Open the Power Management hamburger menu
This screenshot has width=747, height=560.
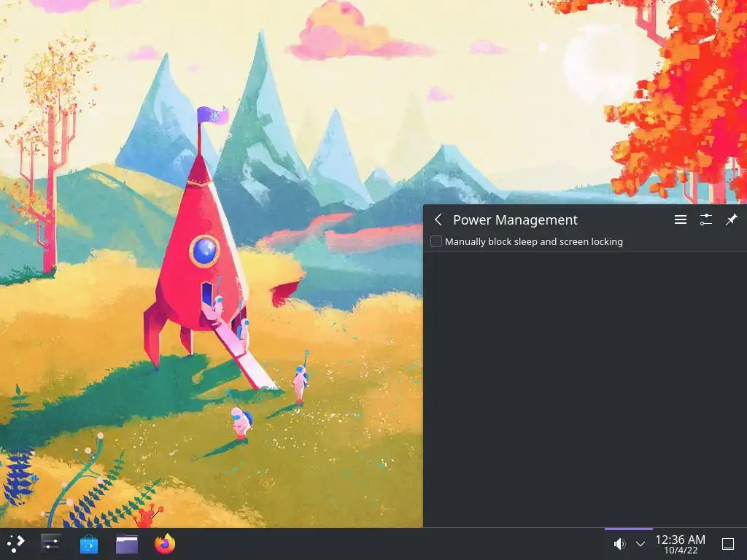[x=681, y=219]
